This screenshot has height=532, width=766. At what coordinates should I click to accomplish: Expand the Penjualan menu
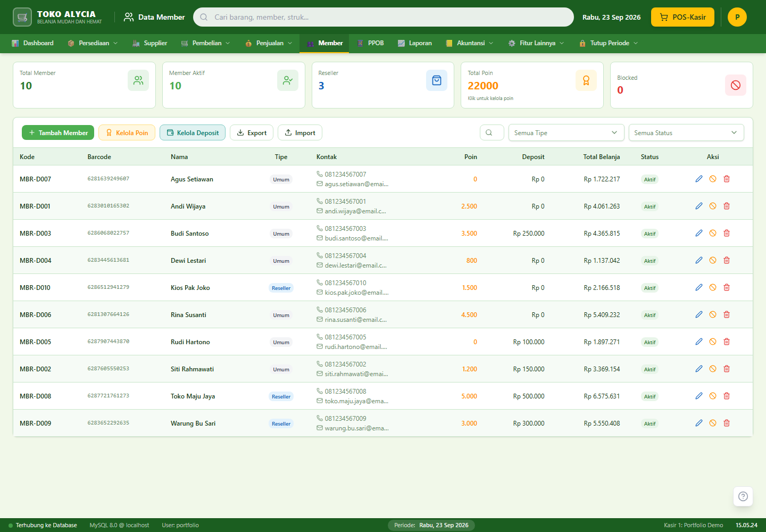(x=269, y=43)
